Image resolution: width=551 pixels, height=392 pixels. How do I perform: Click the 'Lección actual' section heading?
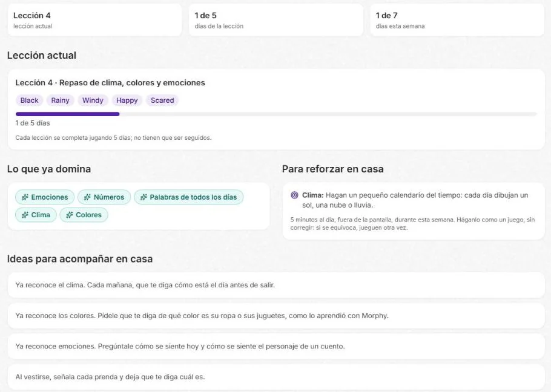click(x=42, y=56)
